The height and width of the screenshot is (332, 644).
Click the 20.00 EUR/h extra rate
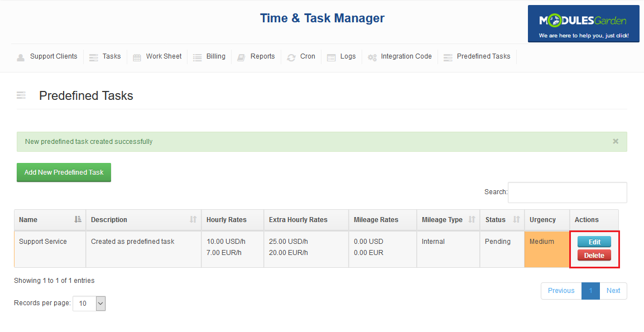click(289, 253)
